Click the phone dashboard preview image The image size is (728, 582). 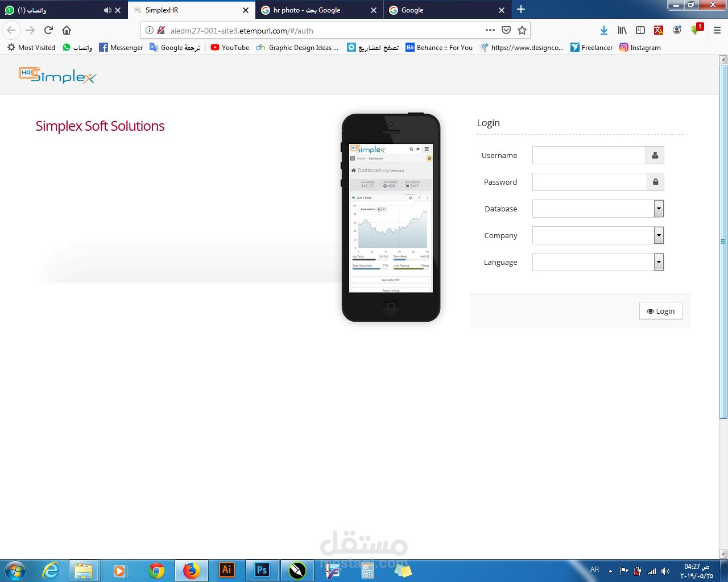pos(391,218)
